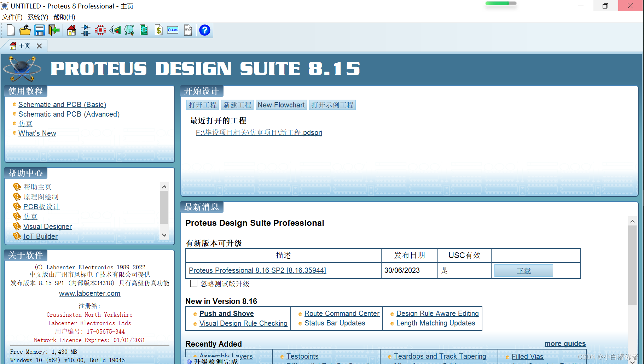Click help center scrollbar up arrow
Viewport: 644px width, 364px height.
pyautogui.click(x=164, y=187)
